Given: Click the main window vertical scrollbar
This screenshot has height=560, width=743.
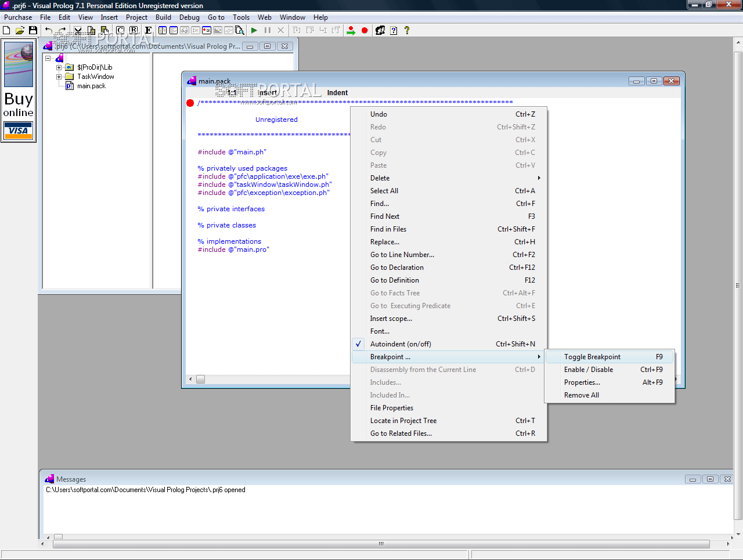Looking at the screenshot, I should 738,284.
